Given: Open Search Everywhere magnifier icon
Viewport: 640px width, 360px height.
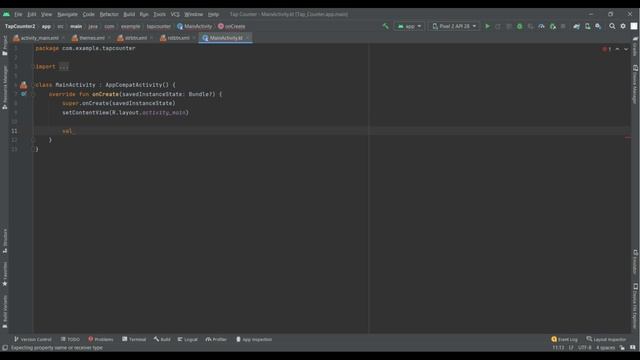Looking at the screenshot, I should (612, 26).
